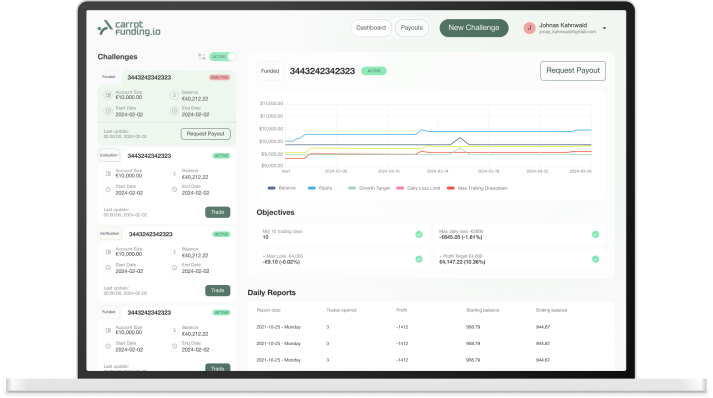Click Balance dollar icon in Verification card
713x398 pixels.
click(x=174, y=252)
